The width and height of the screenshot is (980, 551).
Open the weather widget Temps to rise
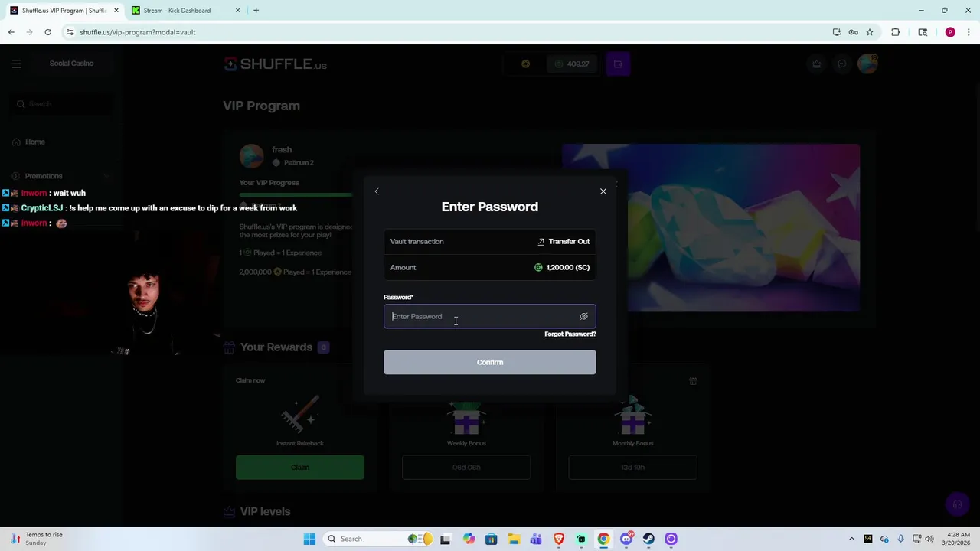coord(34,539)
